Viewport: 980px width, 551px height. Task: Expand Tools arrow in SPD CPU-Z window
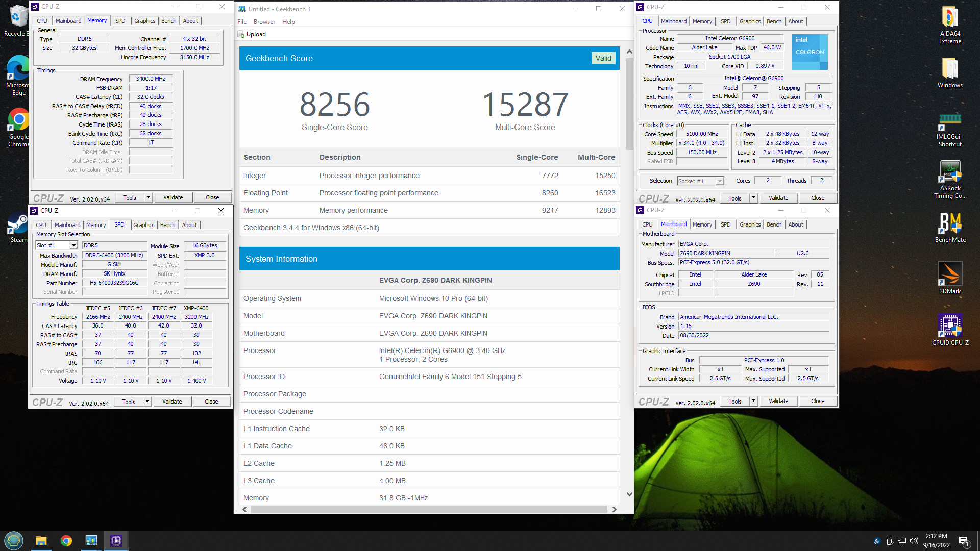click(x=147, y=402)
